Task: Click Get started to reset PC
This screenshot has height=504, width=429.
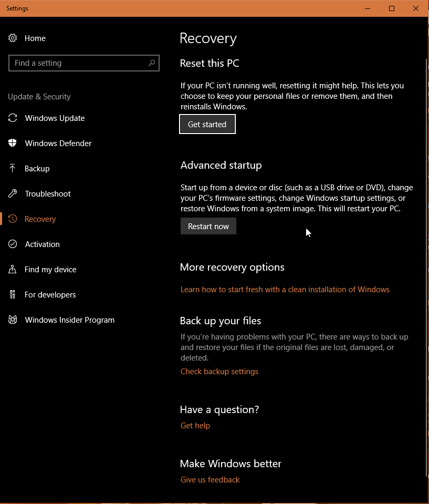Action: tap(207, 124)
